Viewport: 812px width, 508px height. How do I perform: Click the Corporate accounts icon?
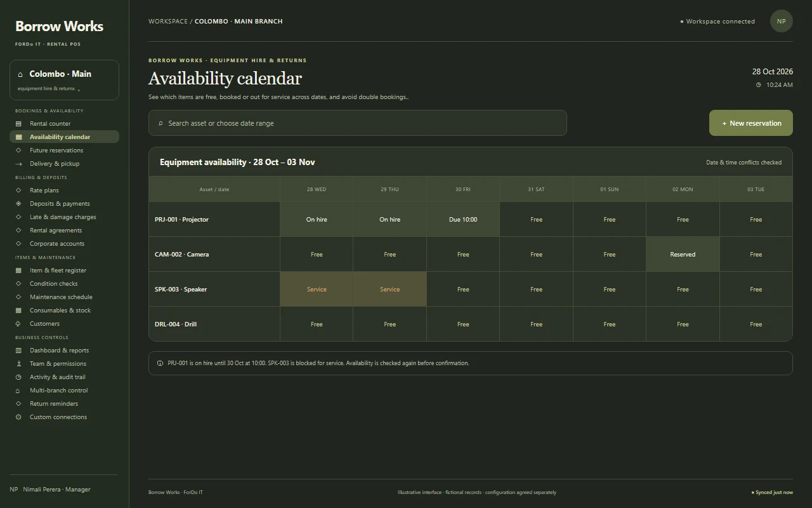tap(18, 244)
